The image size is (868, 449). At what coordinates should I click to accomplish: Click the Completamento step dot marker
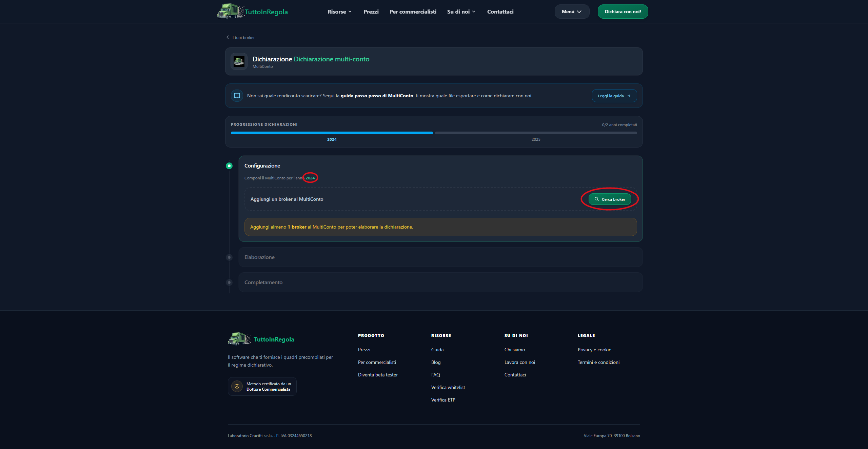point(229,282)
